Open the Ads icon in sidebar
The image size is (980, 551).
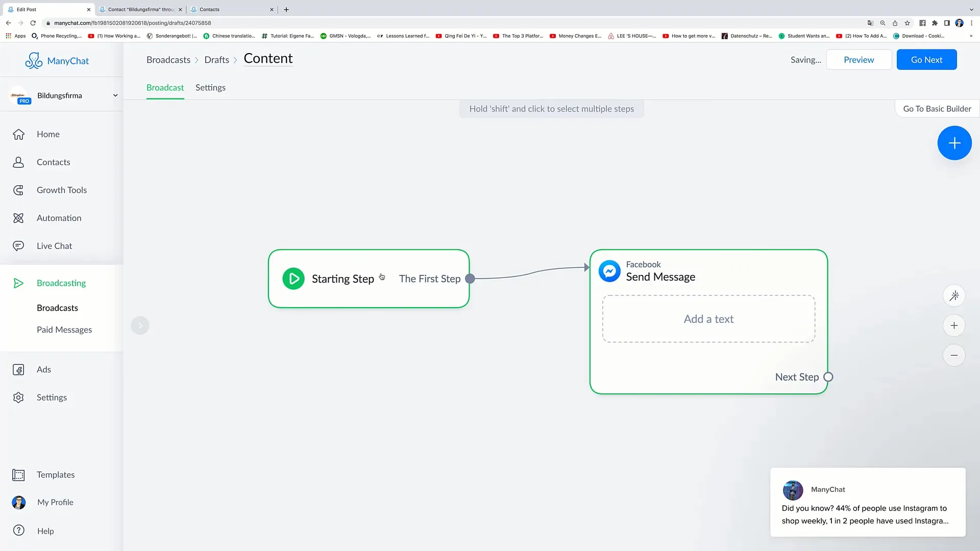point(18,370)
